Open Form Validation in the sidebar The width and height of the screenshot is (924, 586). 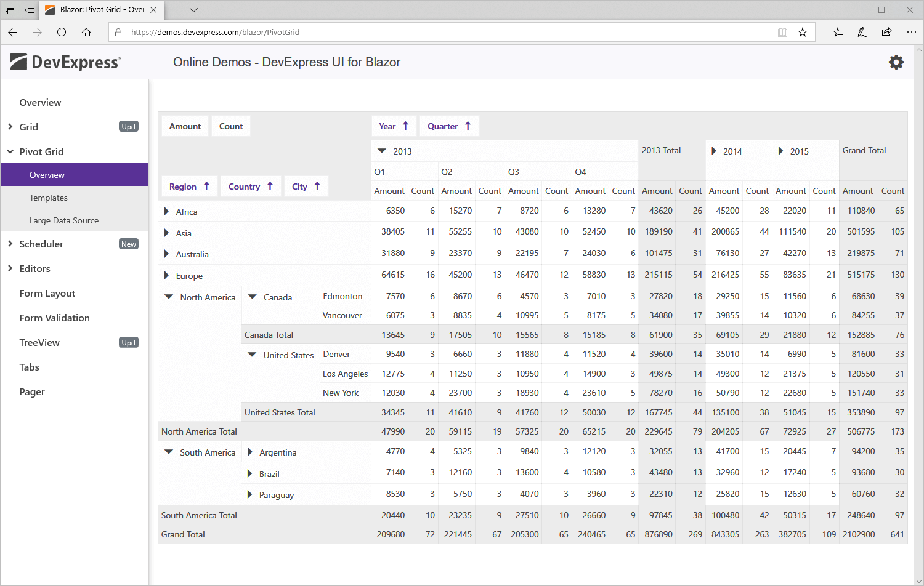point(54,318)
